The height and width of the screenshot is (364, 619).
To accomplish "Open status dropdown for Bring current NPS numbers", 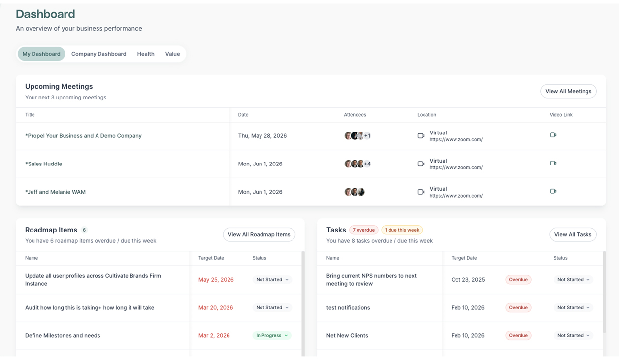I will (x=574, y=280).
